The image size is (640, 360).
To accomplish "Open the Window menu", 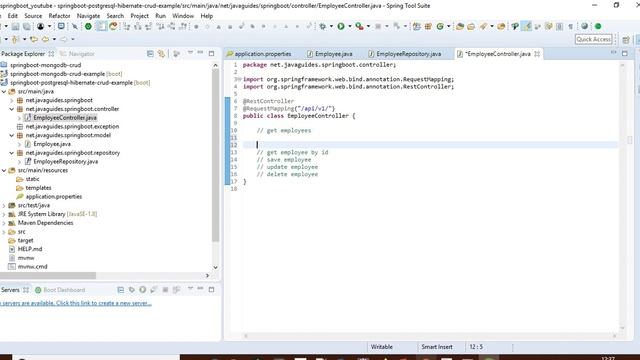I will 183,16.
